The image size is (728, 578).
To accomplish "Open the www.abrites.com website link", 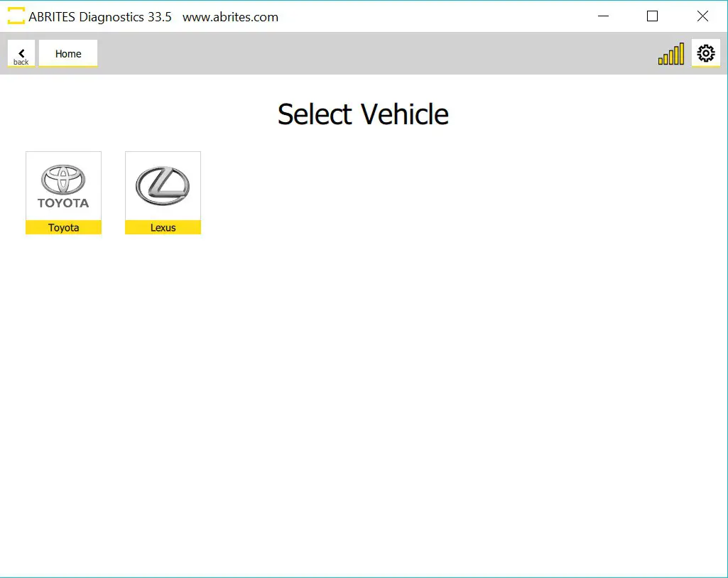I will (x=229, y=16).
